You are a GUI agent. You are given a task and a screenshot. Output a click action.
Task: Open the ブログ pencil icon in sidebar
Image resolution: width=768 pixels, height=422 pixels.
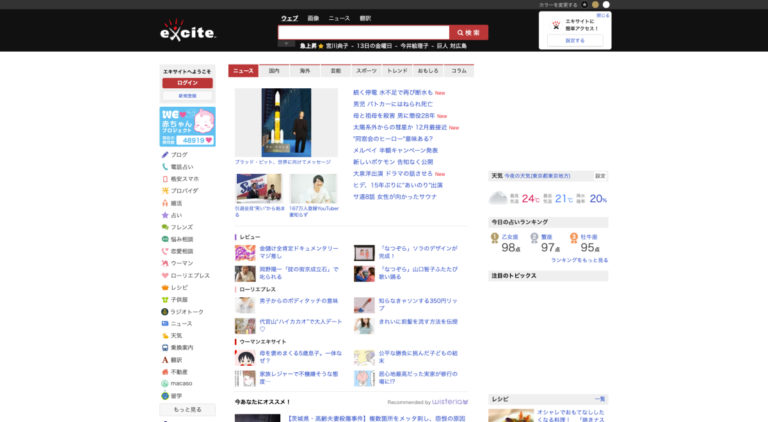point(165,155)
